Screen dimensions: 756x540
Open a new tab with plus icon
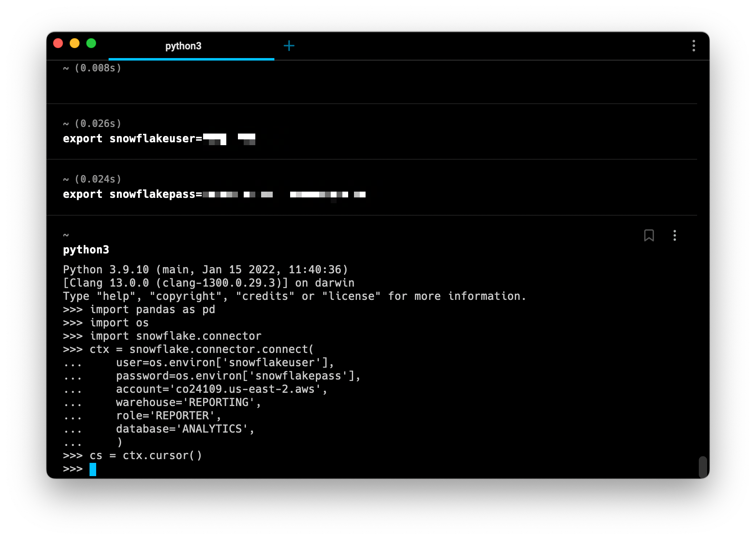289,46
